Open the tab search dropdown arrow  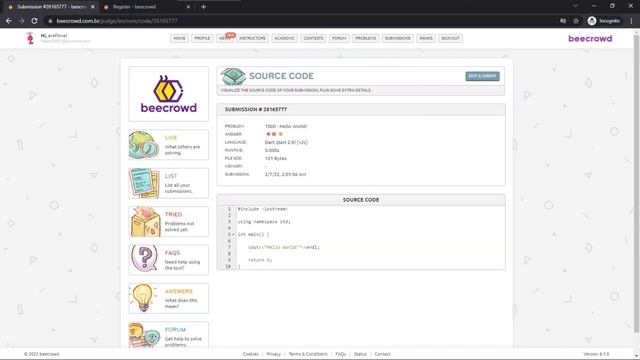coord(576,6)
